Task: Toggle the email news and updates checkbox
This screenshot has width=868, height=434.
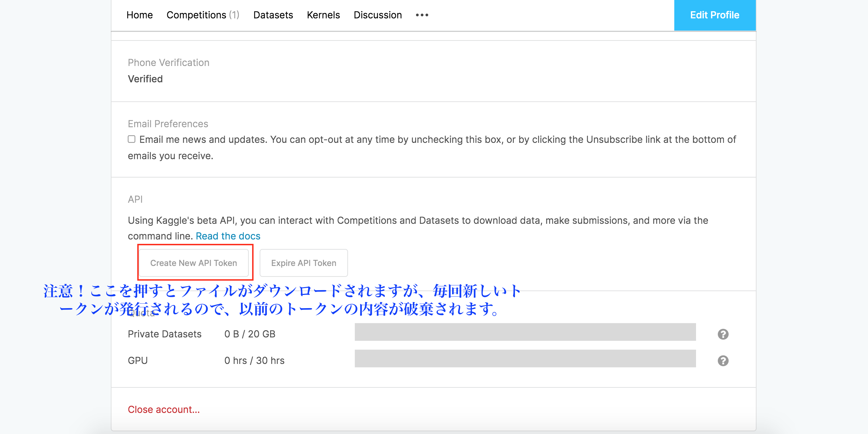Action: click(132, 139)
